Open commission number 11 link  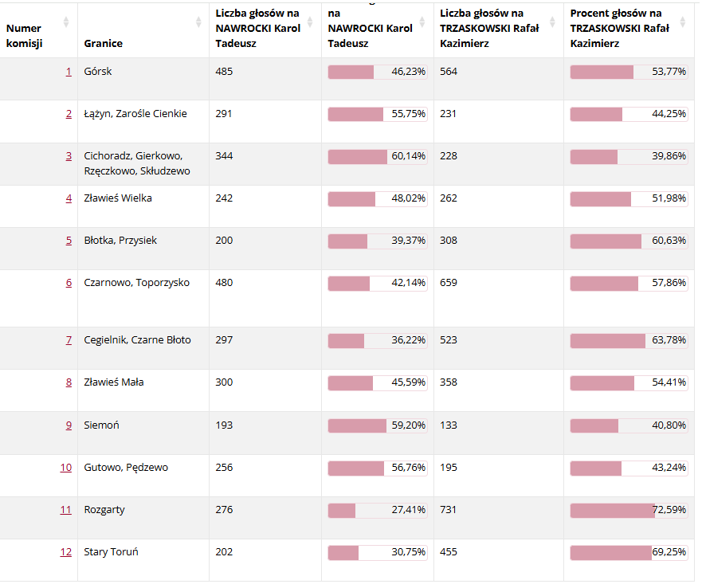pyautogui.click(x=66, y=510)
